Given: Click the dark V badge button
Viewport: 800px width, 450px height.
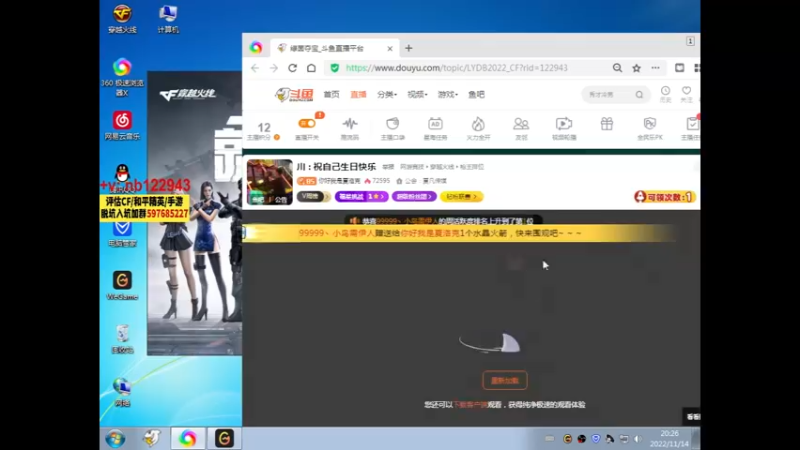Looking at the screenshot, I should (314, 196).
